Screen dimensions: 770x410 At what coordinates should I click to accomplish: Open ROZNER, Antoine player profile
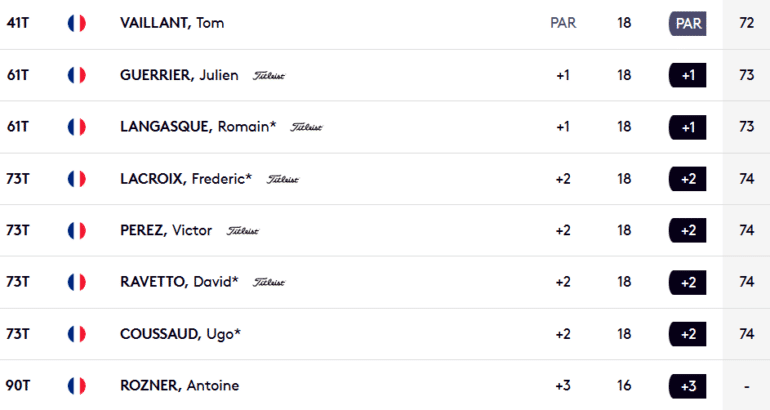point(179,386)
